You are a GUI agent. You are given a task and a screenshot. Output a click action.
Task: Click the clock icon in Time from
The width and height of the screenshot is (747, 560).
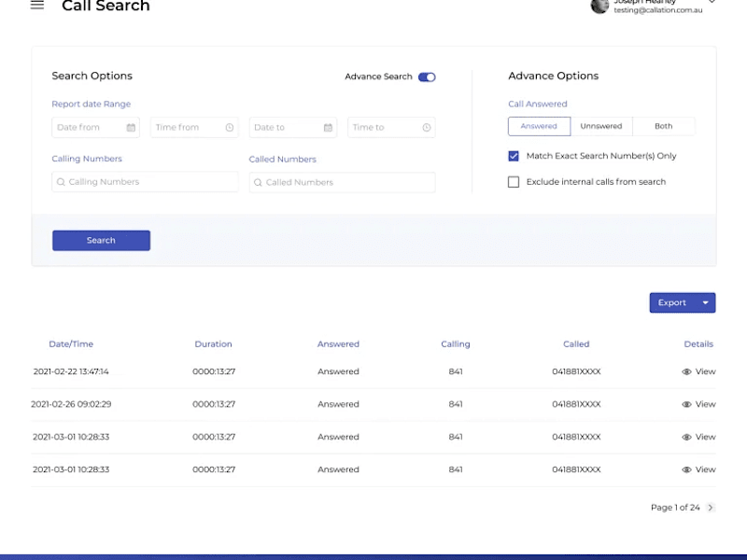pos(230,128)
